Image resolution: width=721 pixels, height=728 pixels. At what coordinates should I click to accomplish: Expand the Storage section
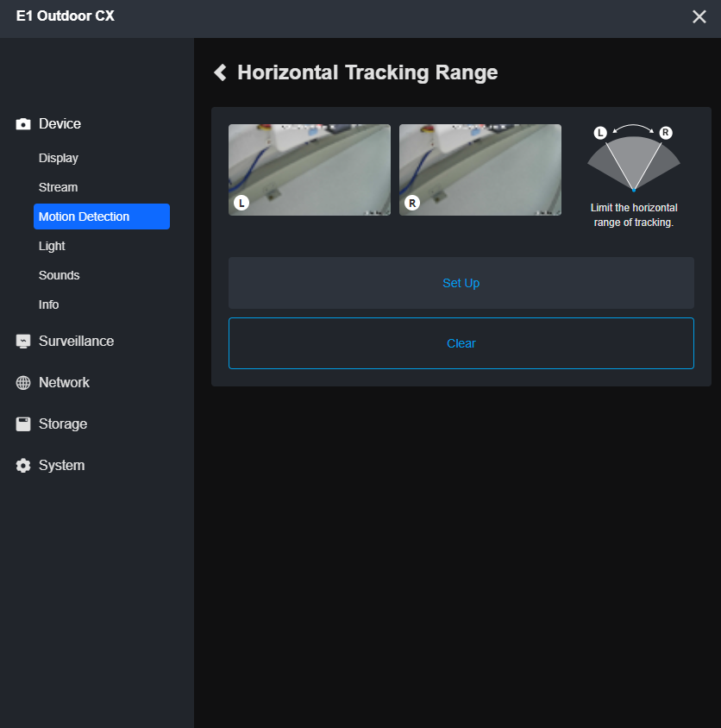click(x=63, y=424)
